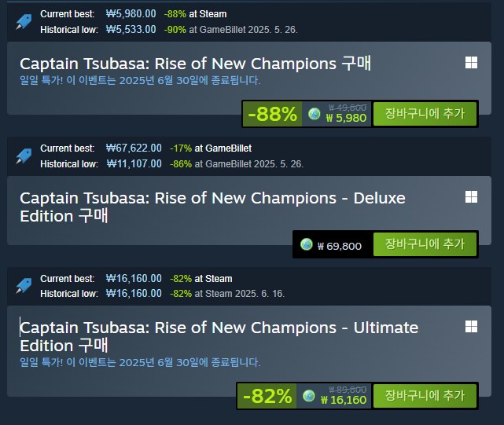The image size is (504, 425).
Task: Click globe icon beside ₩69,800 price
Action: [x=307, y=244]
